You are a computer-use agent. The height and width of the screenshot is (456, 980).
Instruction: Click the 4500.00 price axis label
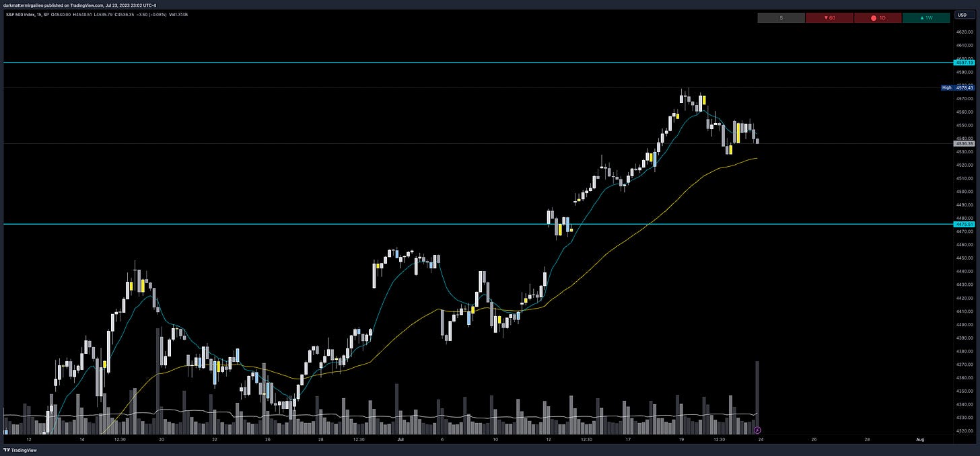(x=965, y=192)
